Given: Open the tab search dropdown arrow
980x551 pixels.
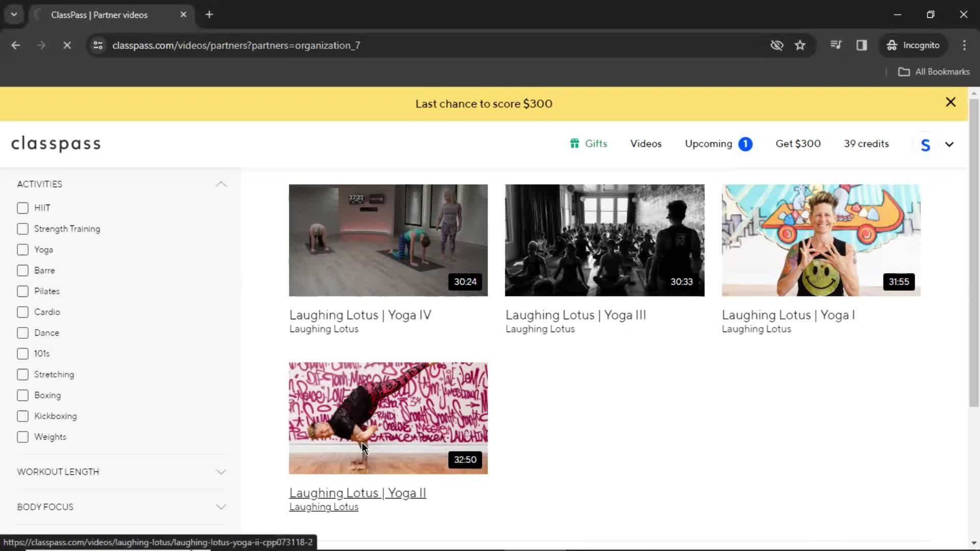Looking at the screenshot, I should 14,15.
